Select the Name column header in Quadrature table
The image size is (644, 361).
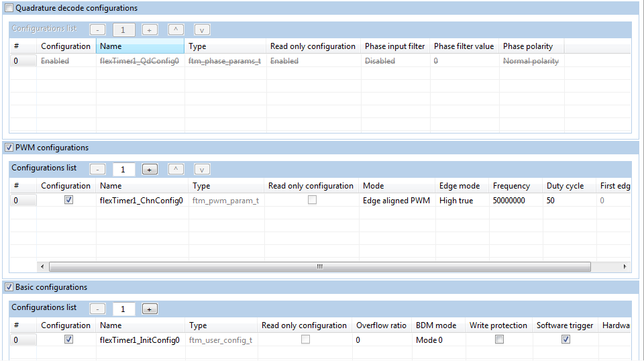pyautogui.click(x=140, y=46)
